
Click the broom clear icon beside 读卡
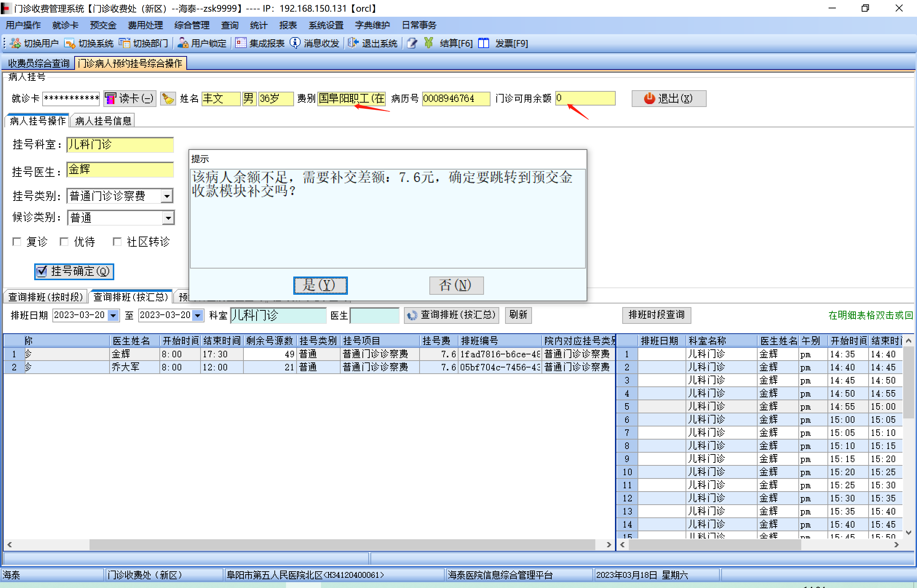pos(168,99)
